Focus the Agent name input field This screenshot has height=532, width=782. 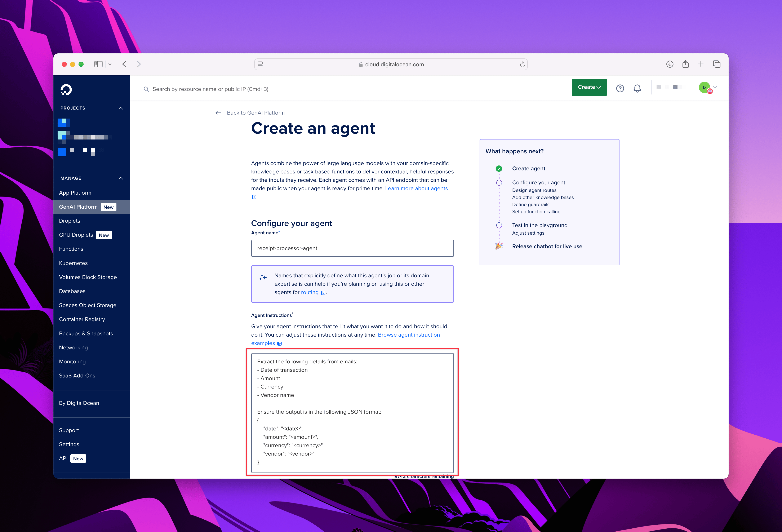352,248
